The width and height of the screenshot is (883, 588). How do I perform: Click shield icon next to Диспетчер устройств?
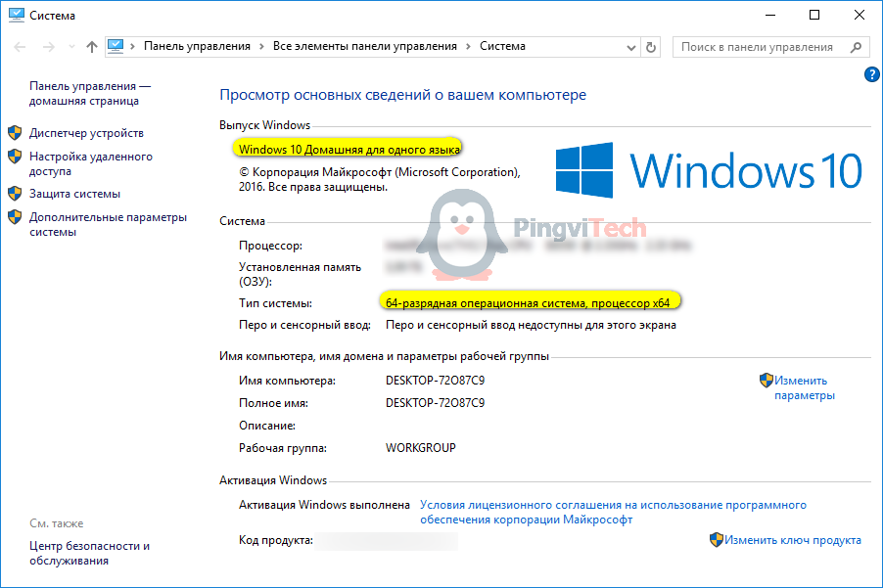15,133
